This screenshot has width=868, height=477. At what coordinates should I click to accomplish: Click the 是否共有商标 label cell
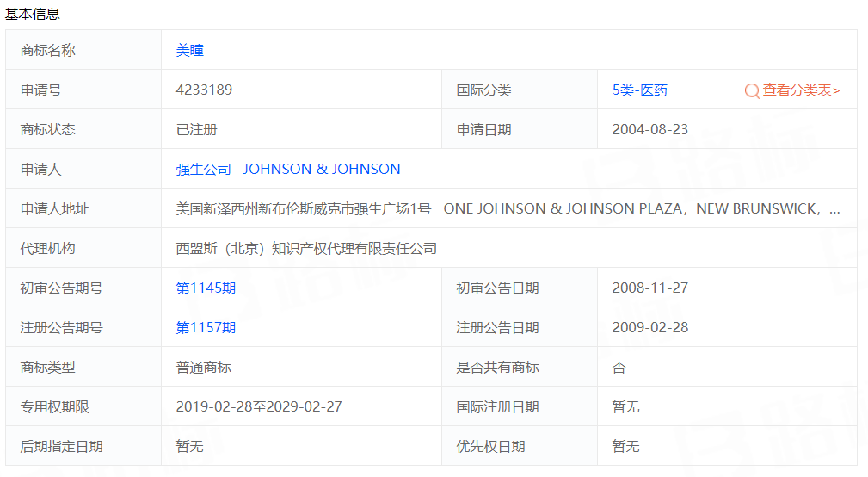coord(520,368)
